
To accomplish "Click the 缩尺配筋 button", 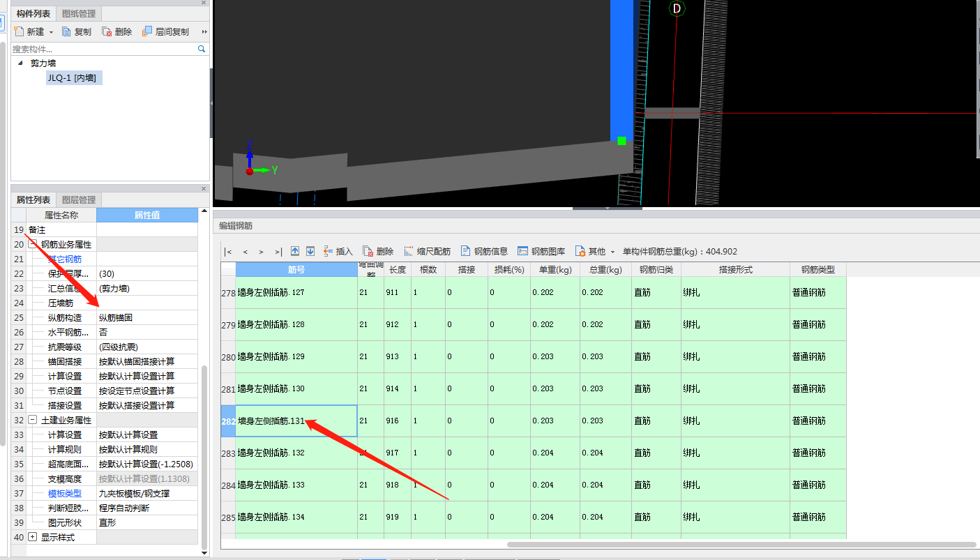I will click(x=427, y=251).
